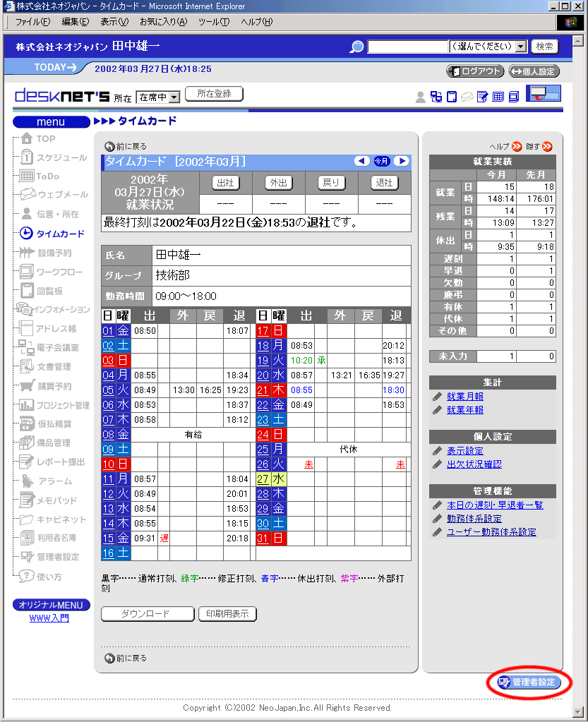Image resolution: width=588 pixels, height=722 pixels.
Task: Open 購買予約 shopping cart menu item
Action: (28, 386)
